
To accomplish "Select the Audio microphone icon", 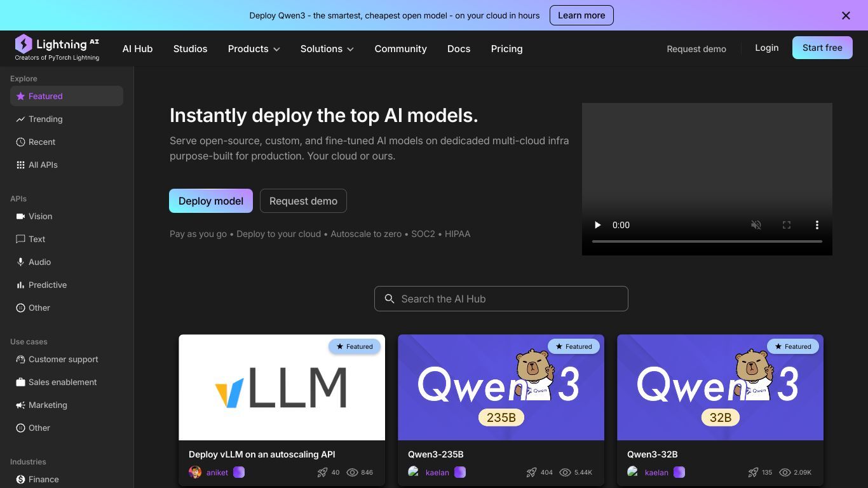I will point(20,262).
